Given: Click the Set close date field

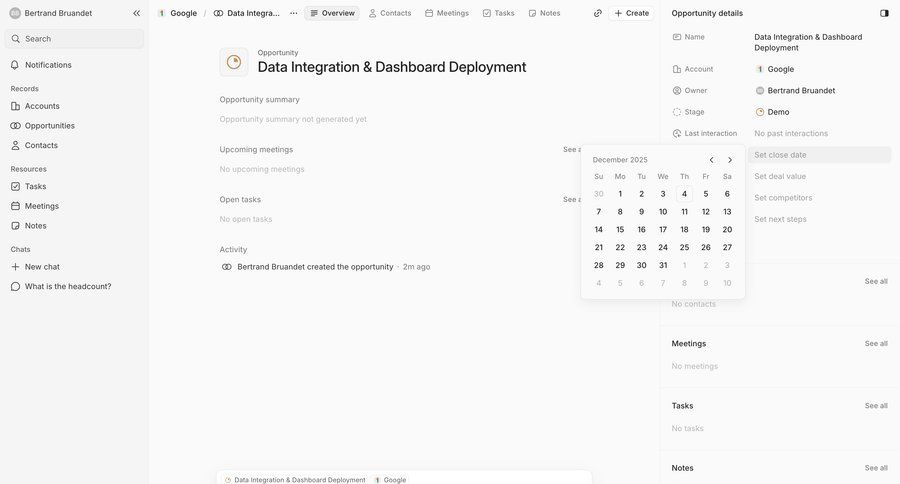Looking at the screenshot, I should click(x=820, y=155).
